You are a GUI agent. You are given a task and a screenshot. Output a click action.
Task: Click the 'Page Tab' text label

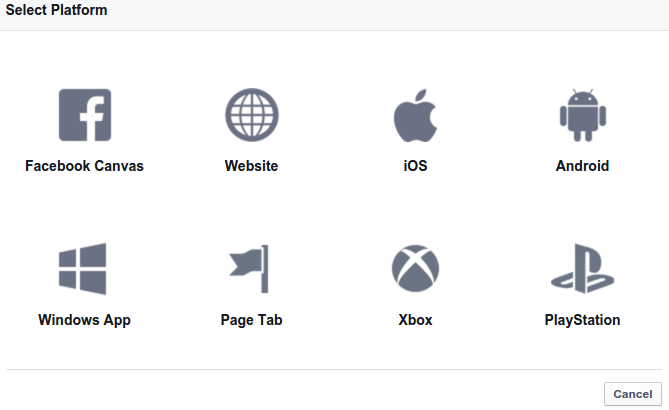click(251, 320)
